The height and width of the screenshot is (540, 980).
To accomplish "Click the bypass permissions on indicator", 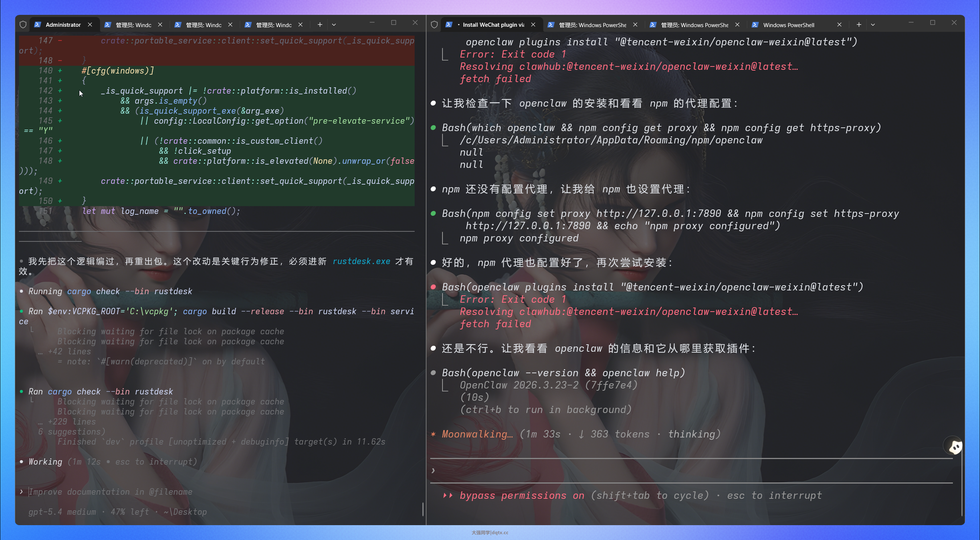I will tap(521, 495).
